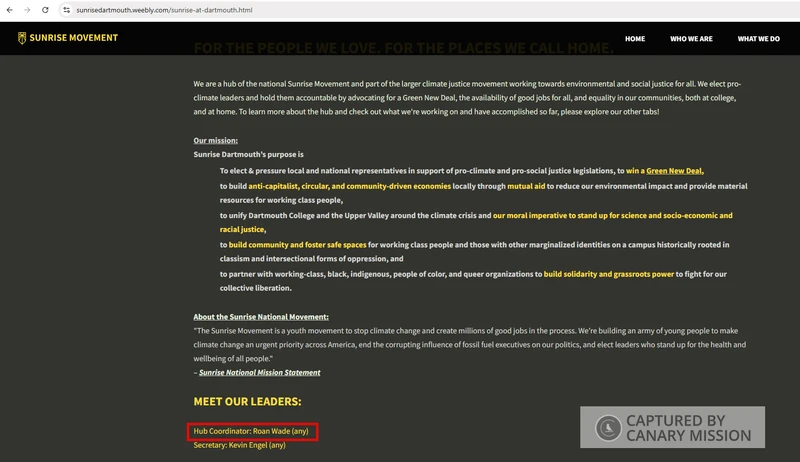Open the WHO WE ARE menu
800x462 pixels.
(x=691, y=39)
